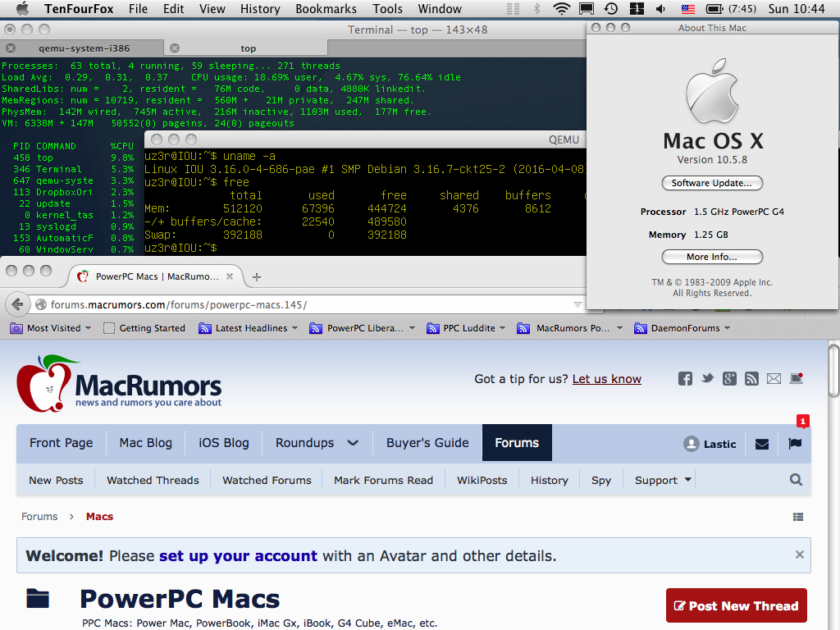Open the WikiPosts link
The image size is (840, 630).
coord(482,480)
